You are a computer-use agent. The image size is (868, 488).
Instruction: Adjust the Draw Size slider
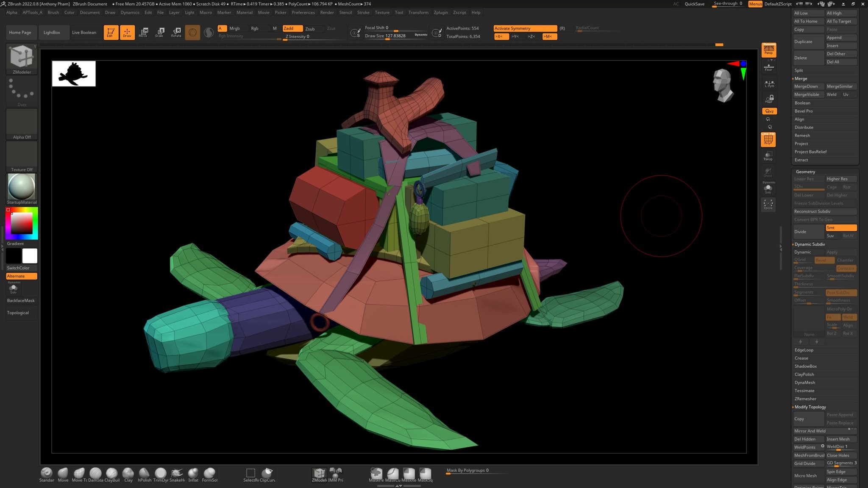pos(396,36)
